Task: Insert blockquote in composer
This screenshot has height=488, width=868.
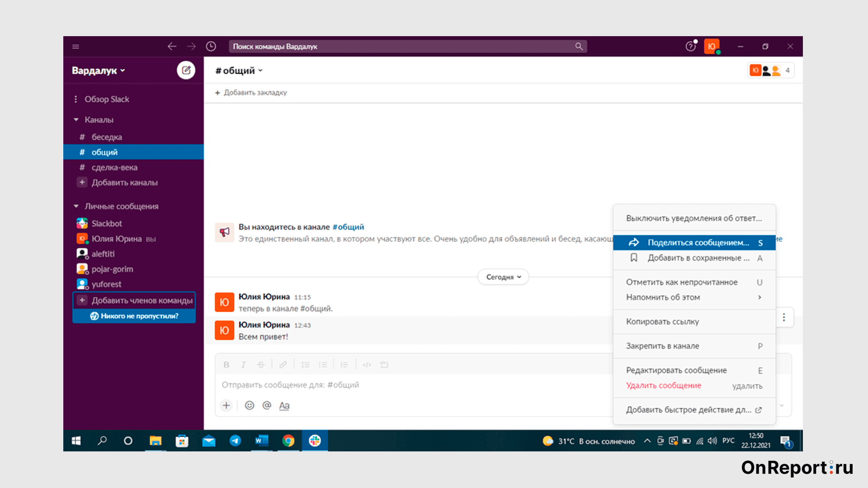Action: click(344, 365)
